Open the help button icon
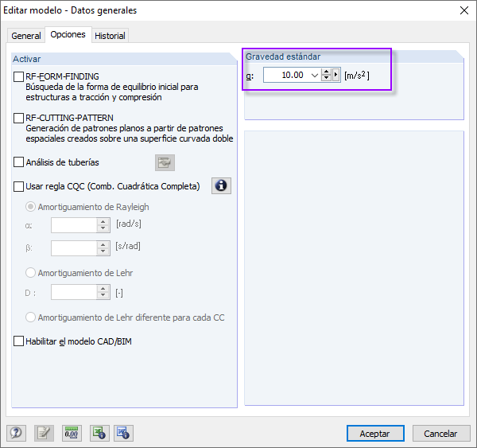The height and width of the screenshot is (448, 477). click(x=17, y=433)
